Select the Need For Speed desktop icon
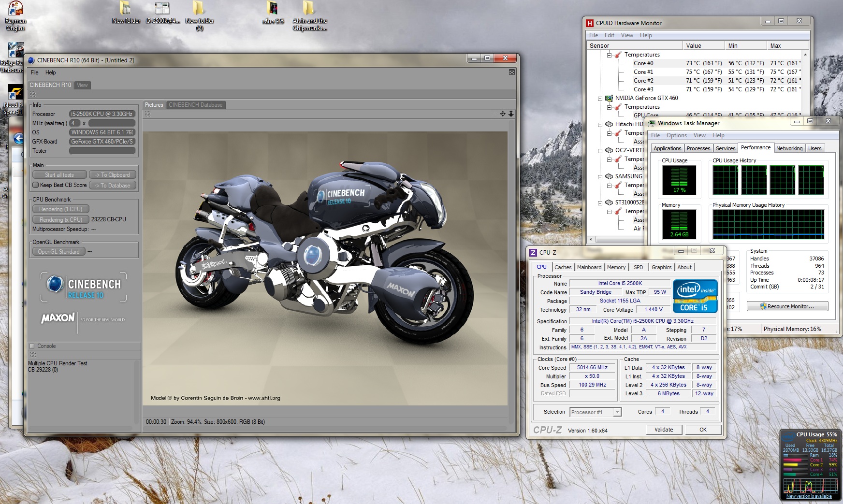 pos(13,100)
